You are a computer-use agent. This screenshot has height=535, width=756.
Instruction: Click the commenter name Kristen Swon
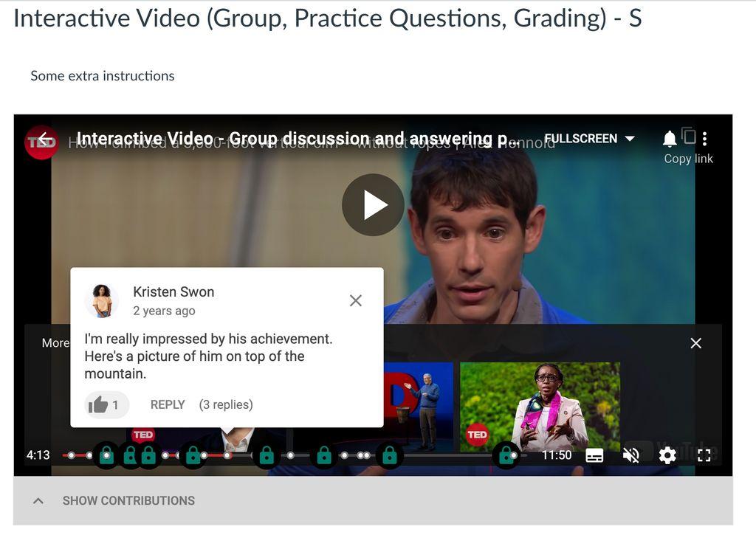pyautogui.click(x=173, y=291)
